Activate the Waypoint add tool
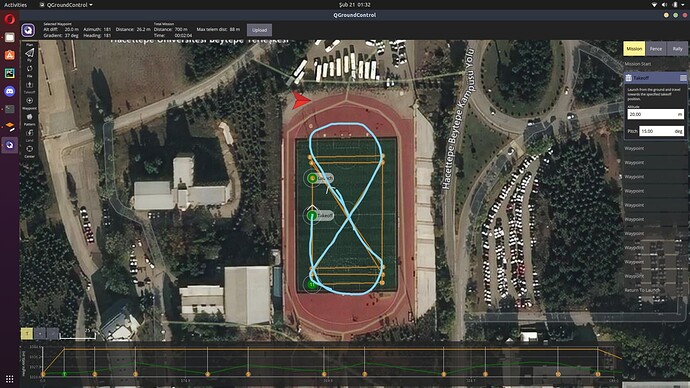Image resolution: width=690 pixels, height=388 pixels. tap(29, 102)
